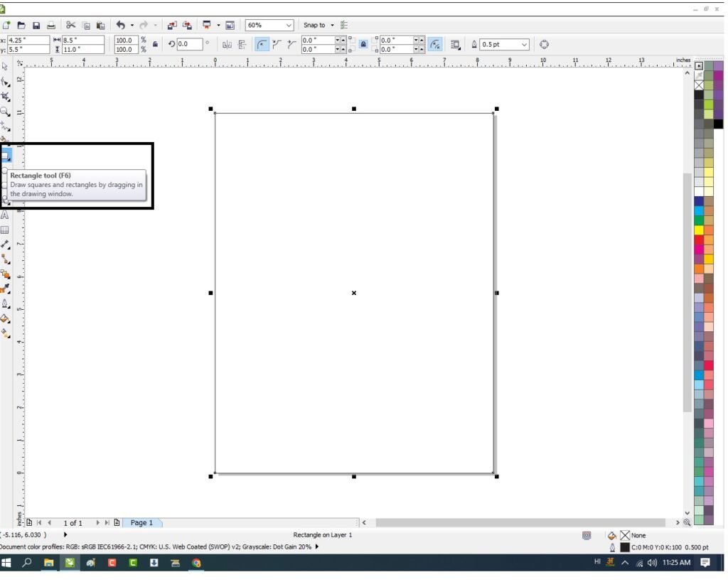
Task: Open Wrap text options
Action: 456,45
